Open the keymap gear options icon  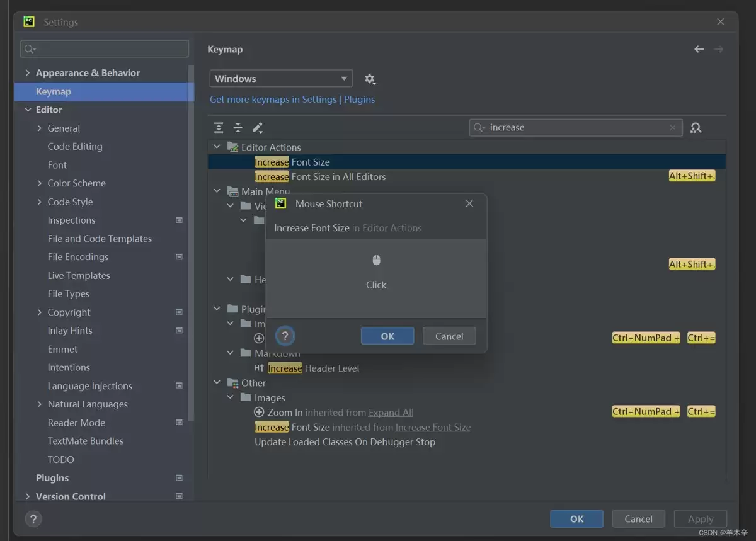pos(370,79)
